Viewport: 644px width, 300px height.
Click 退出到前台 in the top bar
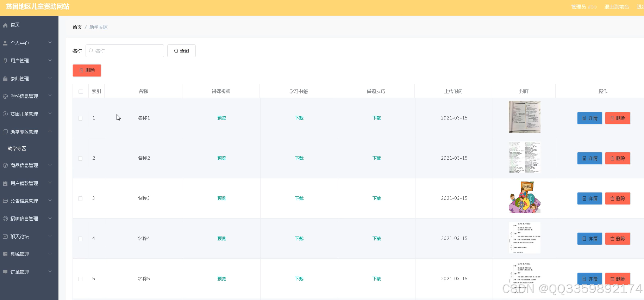click(x=617, y=7)
